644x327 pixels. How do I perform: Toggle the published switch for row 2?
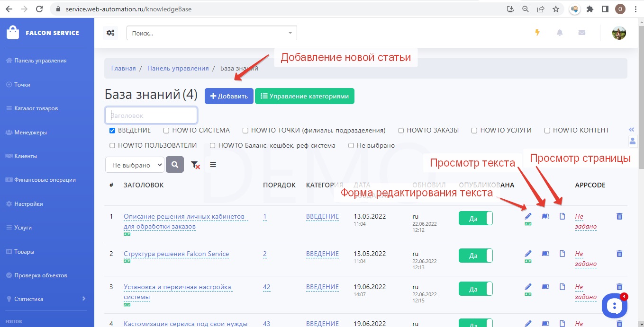click(x=475, y=256)
